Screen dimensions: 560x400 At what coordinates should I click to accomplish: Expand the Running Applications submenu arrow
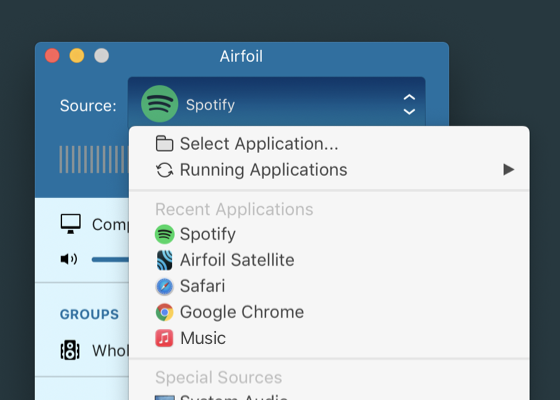tap(509, 170)
